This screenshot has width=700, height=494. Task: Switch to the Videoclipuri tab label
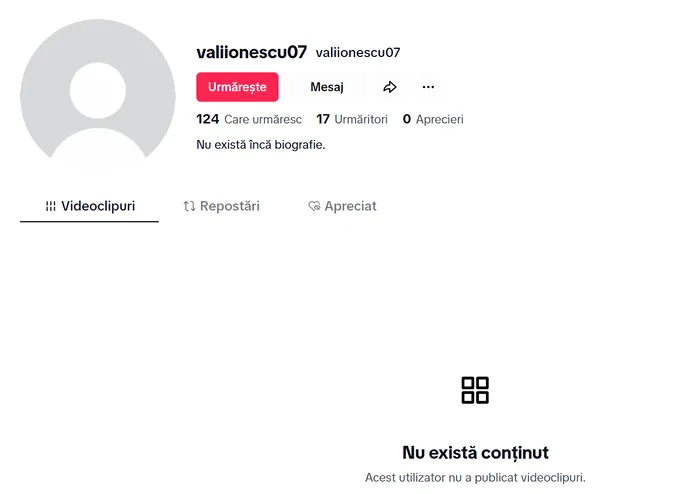(98, 207)
